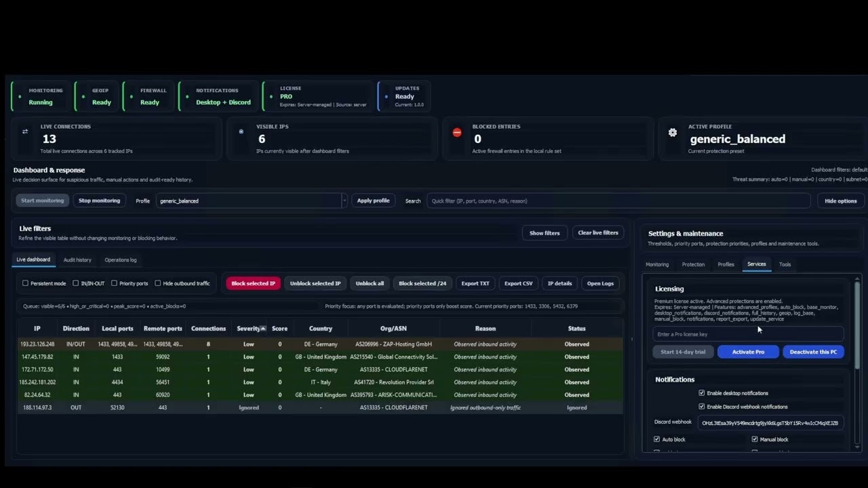The height and width of the screenshot is (488, 868).
Task: Select the Services tab
Action: (x=757, y=264)
